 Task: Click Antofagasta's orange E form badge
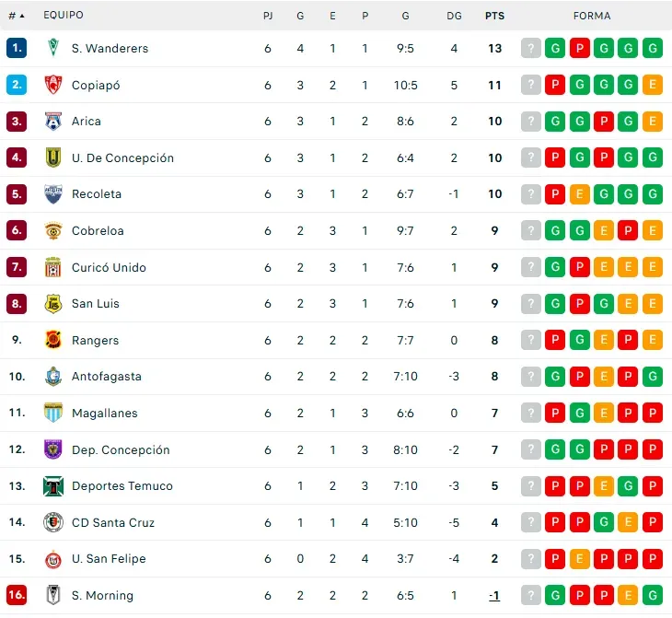(604, 377)
